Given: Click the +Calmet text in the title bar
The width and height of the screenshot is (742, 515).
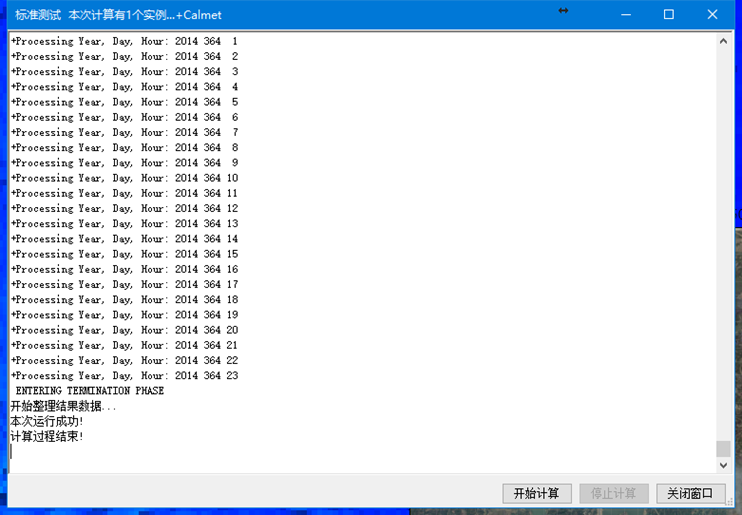Looking at the screenshot, I should 198,15.
